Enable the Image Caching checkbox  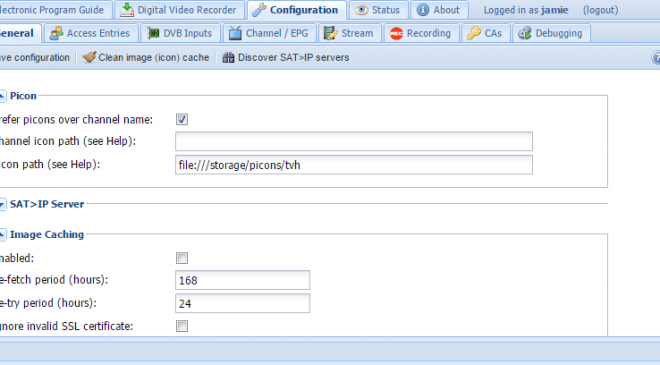pos(182,258)
